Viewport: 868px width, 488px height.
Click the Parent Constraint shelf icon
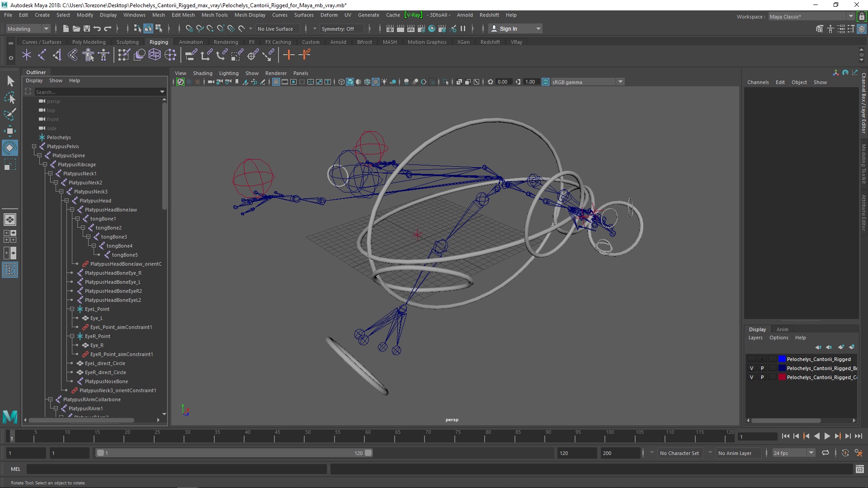click(191, 55)
